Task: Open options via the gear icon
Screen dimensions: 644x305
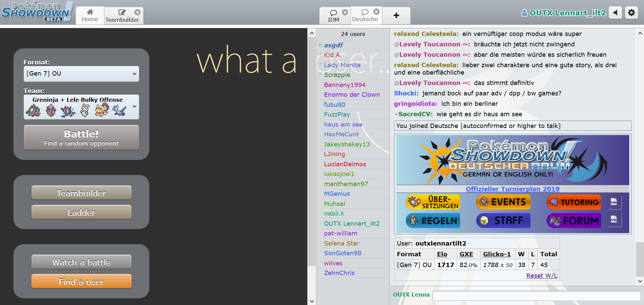Action: (631, 13)
